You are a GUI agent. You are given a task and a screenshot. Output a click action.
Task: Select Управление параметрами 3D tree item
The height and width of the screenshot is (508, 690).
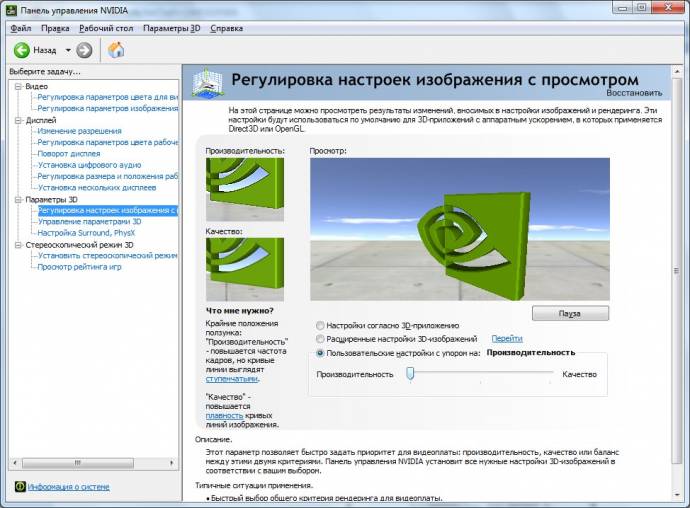click(x=89, y=221)
